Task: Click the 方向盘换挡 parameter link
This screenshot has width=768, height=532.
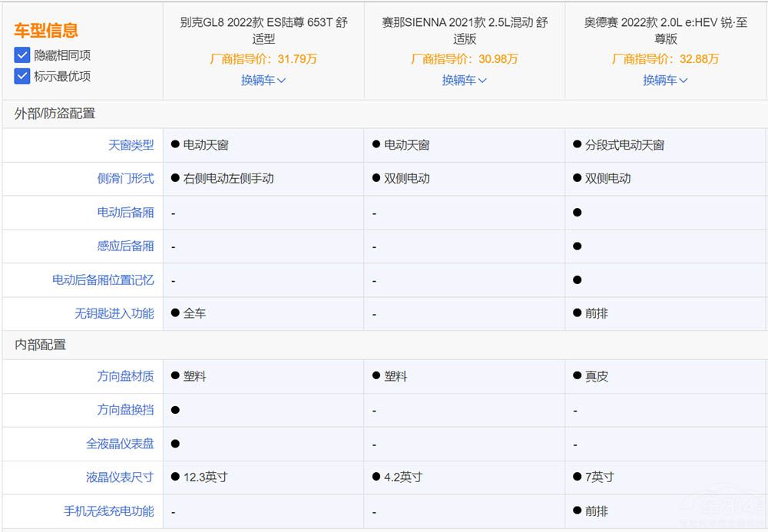Action: pos(125,410)
